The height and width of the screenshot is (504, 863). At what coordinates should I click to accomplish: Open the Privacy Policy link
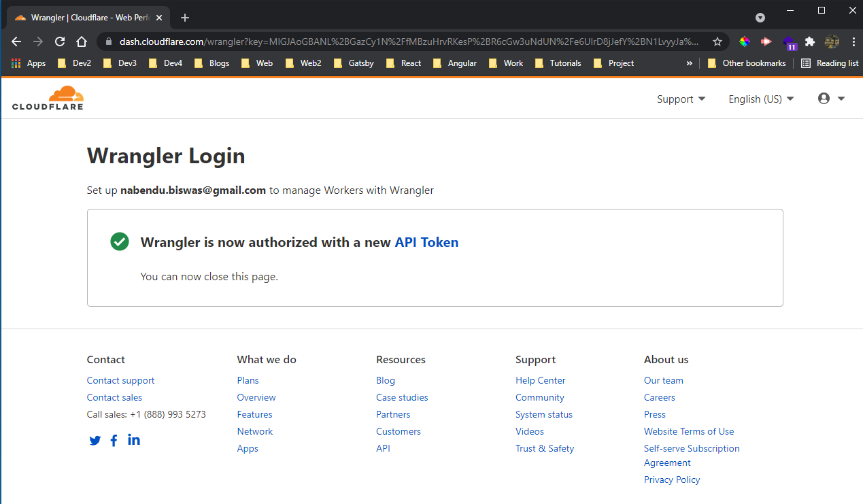672,480
